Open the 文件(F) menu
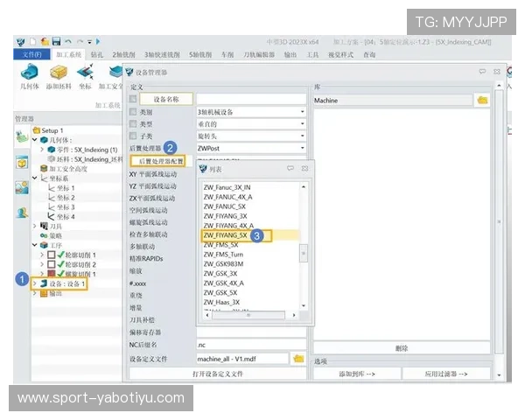The width and height of the screenshot is (525, 420). (31, 54)
